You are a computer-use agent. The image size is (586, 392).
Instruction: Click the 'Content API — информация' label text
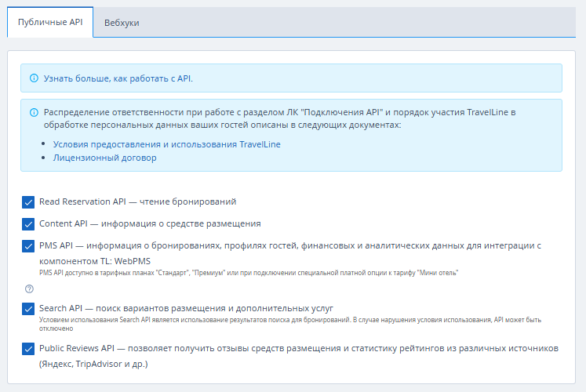[150, 223]
